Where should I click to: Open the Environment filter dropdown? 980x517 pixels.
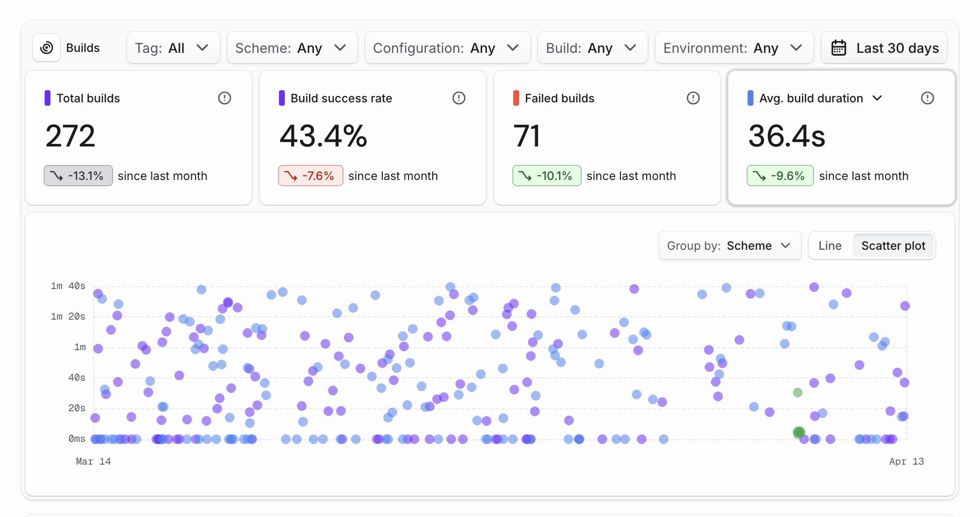[734, 48]
